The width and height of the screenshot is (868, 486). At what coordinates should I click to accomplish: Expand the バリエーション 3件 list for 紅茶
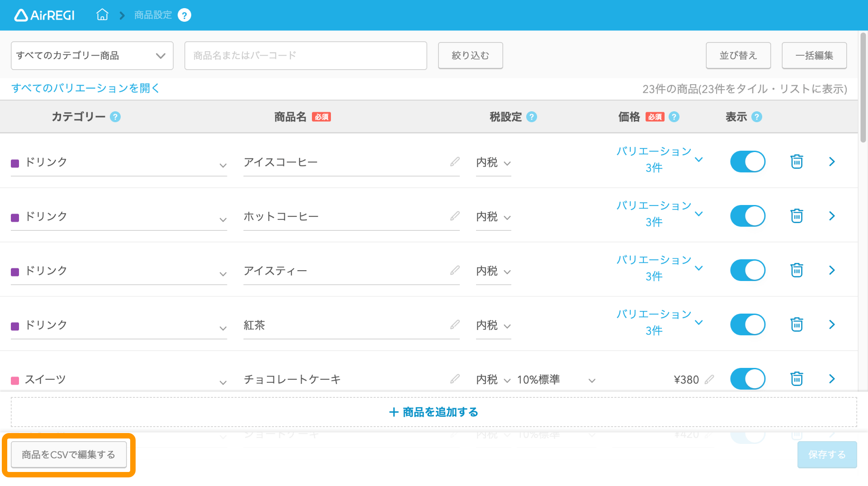coord(699,323)
